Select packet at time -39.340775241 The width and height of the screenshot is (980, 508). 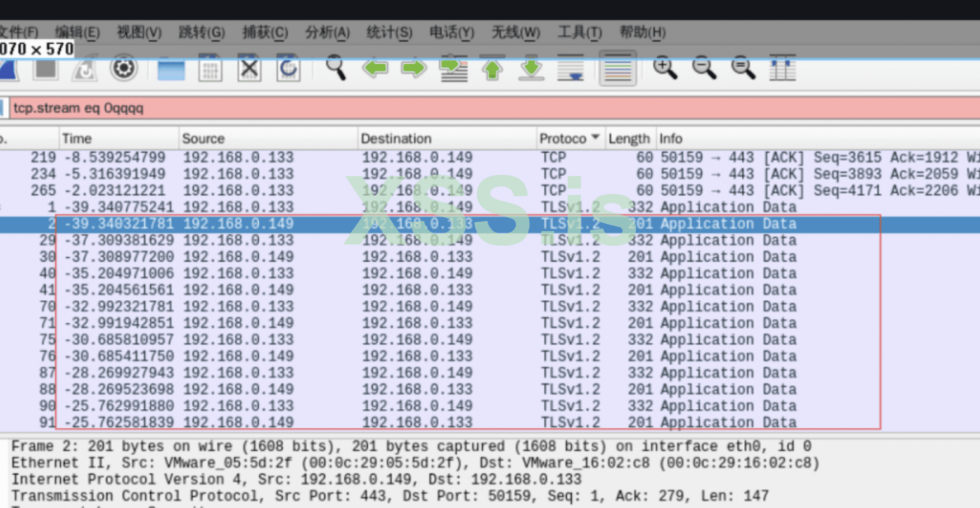coord(490,207)
